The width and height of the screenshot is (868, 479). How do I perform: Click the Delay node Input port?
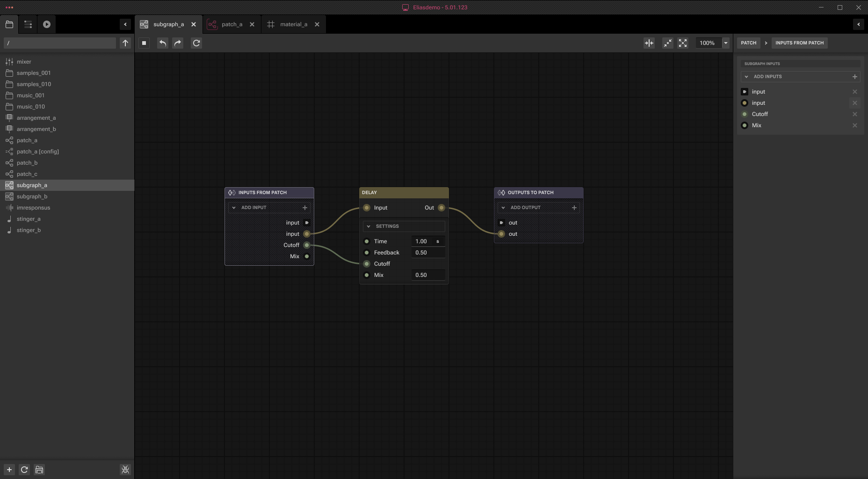[x=367, y=208]
